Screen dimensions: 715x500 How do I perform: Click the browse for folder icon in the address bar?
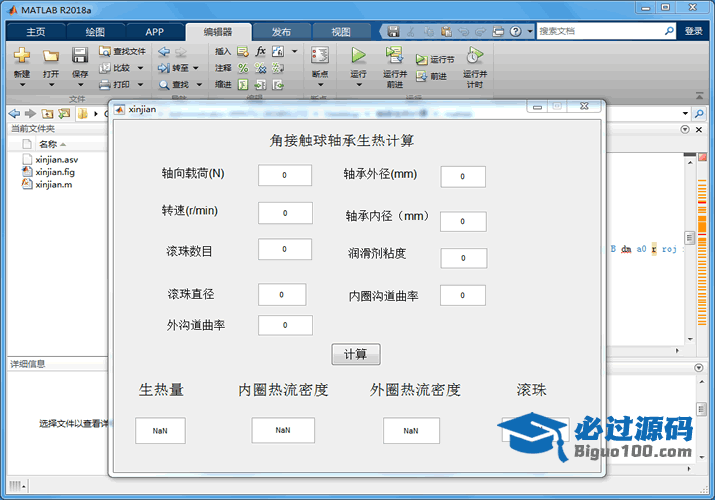point(64,113)
